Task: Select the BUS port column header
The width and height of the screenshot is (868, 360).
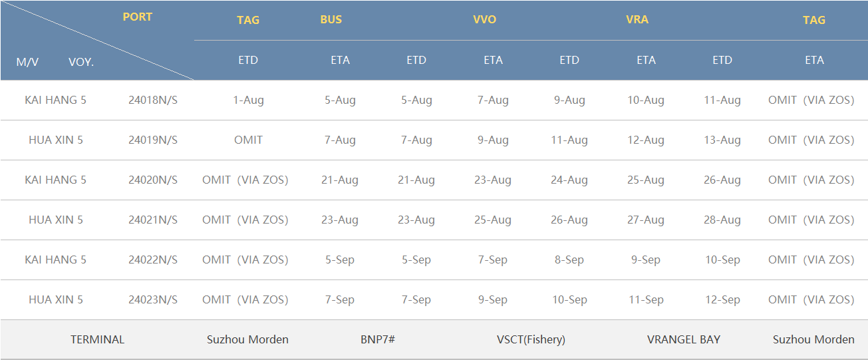Action: click(331, 20)
